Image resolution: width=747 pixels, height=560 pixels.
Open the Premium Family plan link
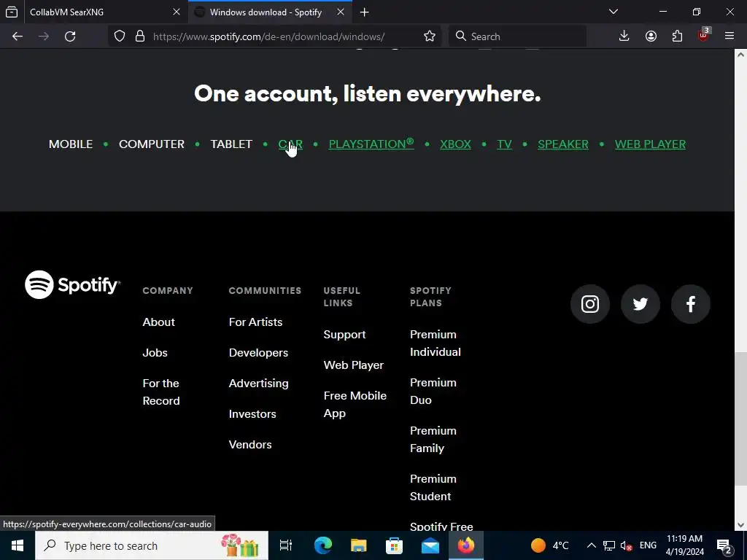coord(433,439)
